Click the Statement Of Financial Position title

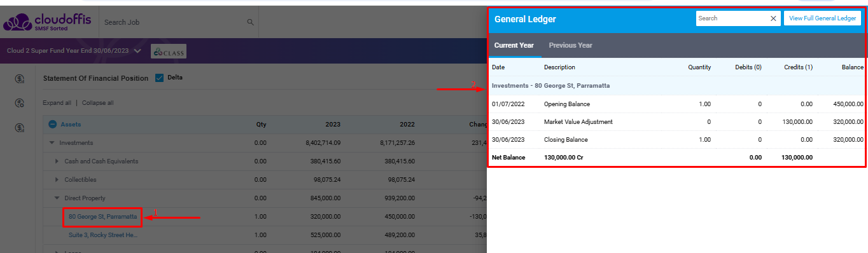pos(95,78)
